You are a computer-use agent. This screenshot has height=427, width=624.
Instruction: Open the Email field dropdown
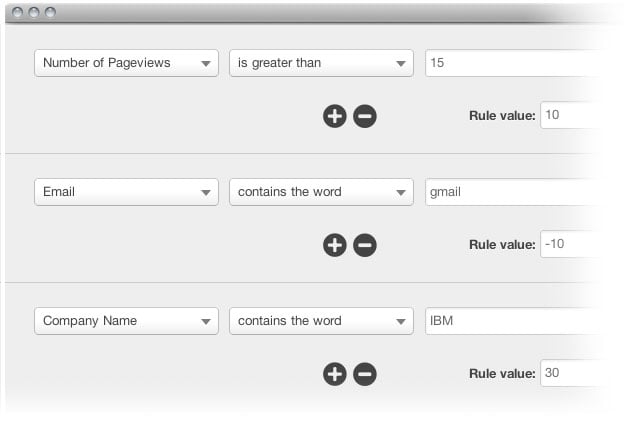coord(126,192)
